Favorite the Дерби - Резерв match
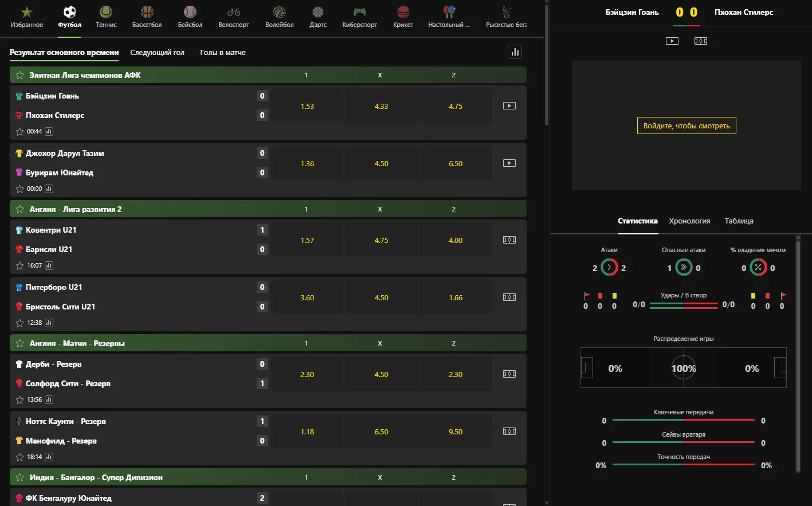 [x=19, y=399]
